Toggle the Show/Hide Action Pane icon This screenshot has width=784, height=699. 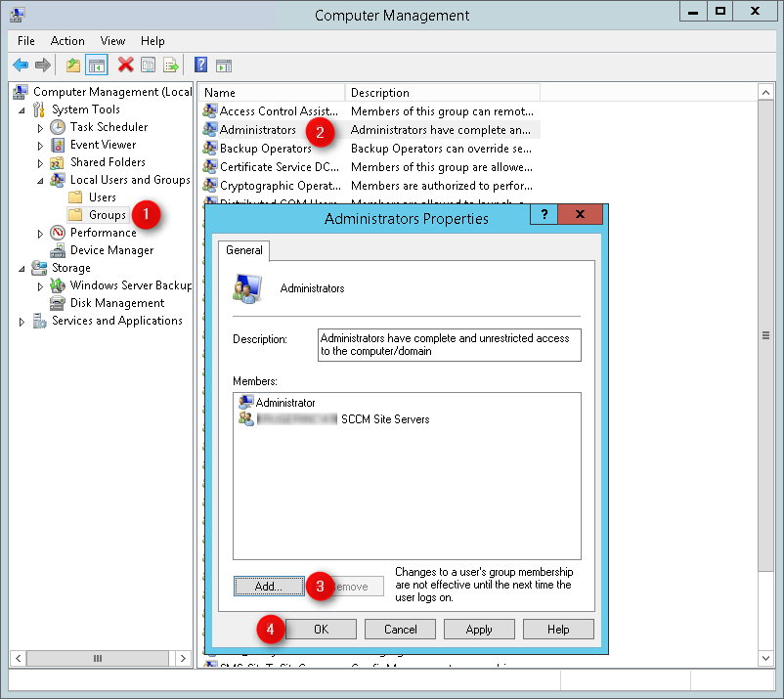224,66
